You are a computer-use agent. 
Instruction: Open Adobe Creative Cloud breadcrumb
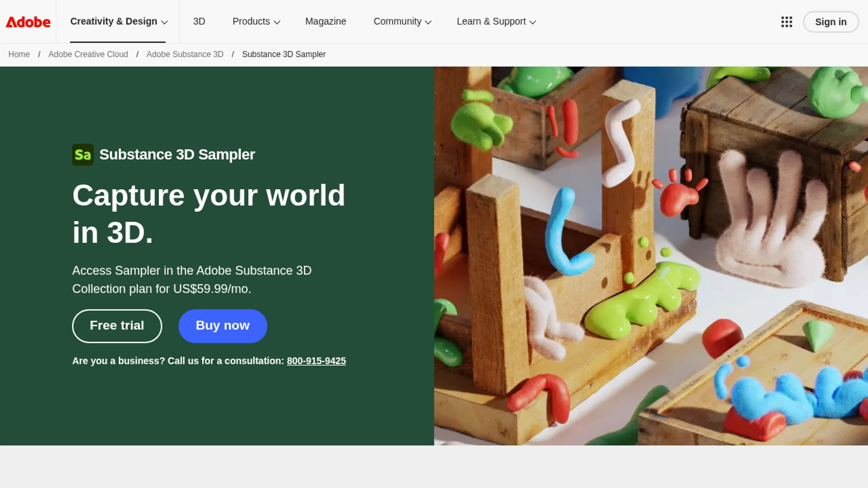(88, 54)
